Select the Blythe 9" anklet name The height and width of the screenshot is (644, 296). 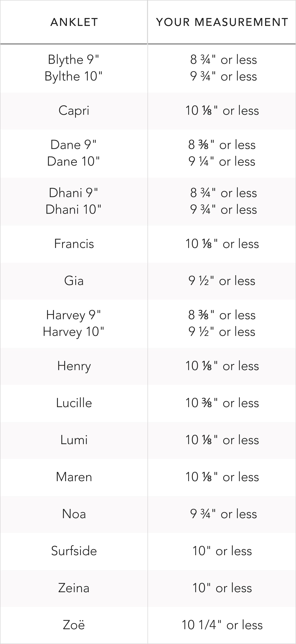tap(73, 59)
